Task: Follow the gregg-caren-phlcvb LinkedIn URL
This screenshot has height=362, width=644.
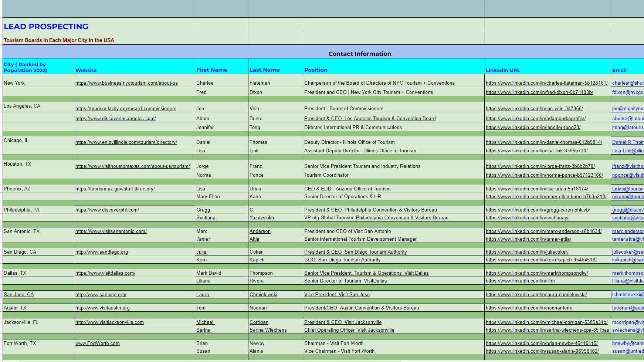Action: coord(538,210)
